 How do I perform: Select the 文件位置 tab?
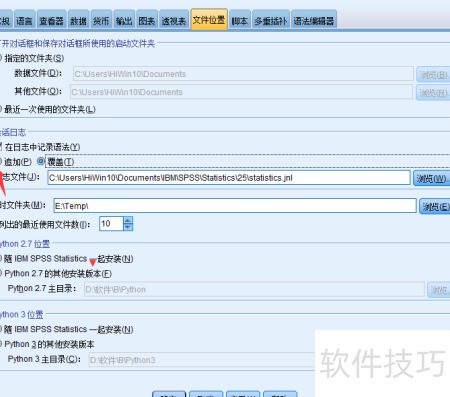209,20
